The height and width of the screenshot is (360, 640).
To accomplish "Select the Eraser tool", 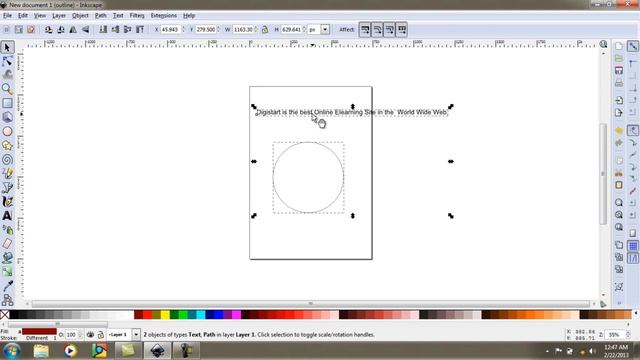I will [x=7, y=244].
